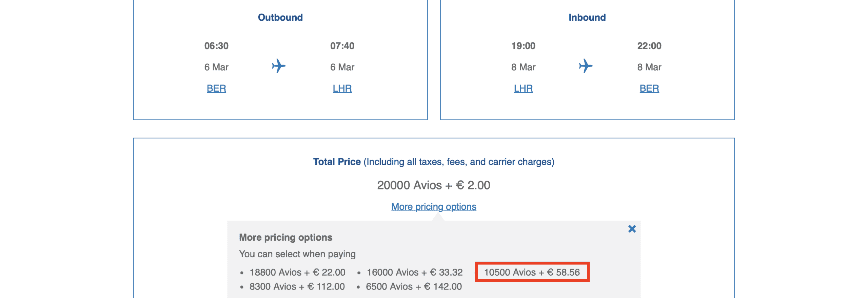The image size is (868, 298).
Task: Choose the highlighted 10500 Avios + € 58.56 option
Action: (x=532, y=272)
